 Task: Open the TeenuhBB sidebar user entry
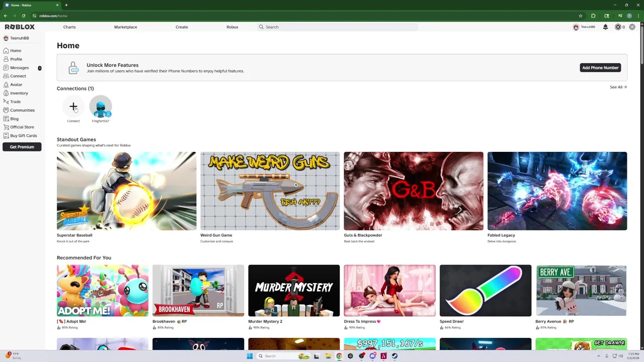click(16, 38)
